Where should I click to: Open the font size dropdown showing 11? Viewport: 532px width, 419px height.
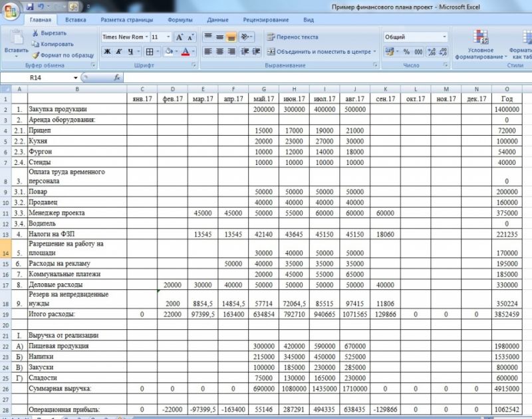(160, 37)
